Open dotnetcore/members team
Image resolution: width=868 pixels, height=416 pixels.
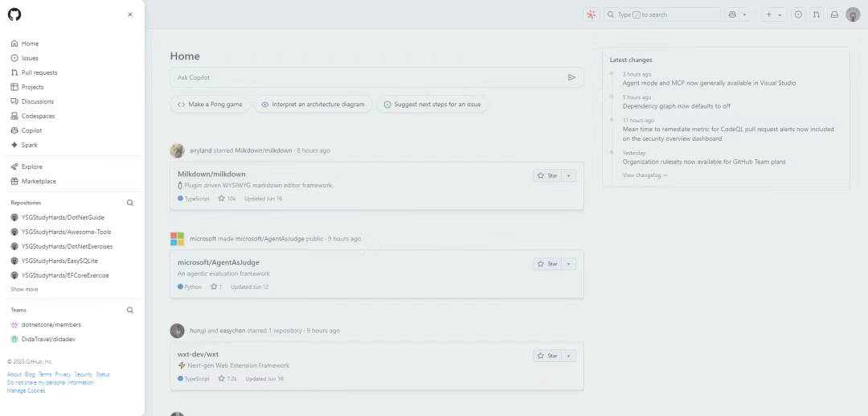pyautogui.click(x=51, y=324)
